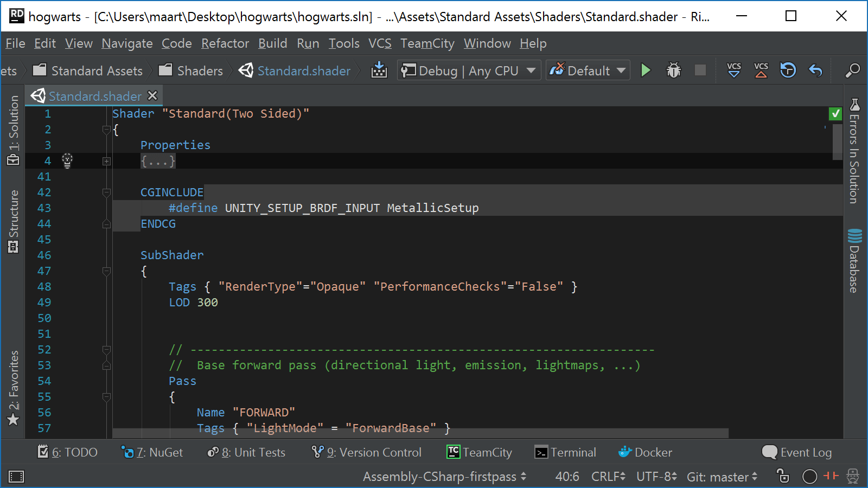The image size is (868, 488).
Task: Click the word SubShader in code
Action: (172, 255)
